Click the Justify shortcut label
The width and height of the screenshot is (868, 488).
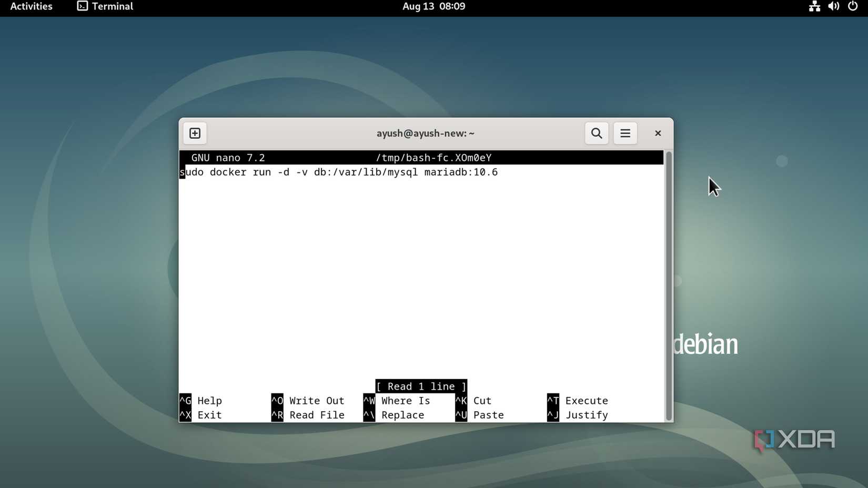[x=587, y=415]
